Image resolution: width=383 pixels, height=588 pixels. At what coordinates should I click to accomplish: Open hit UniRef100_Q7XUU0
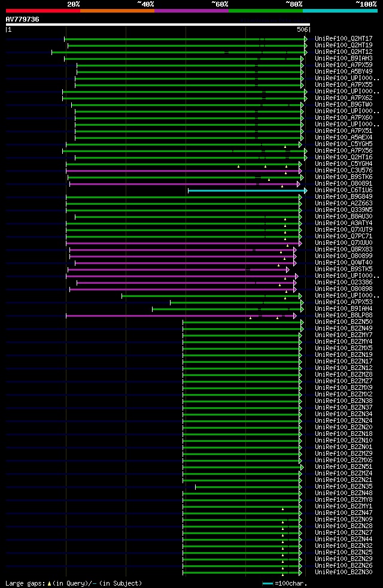[344, 243]
